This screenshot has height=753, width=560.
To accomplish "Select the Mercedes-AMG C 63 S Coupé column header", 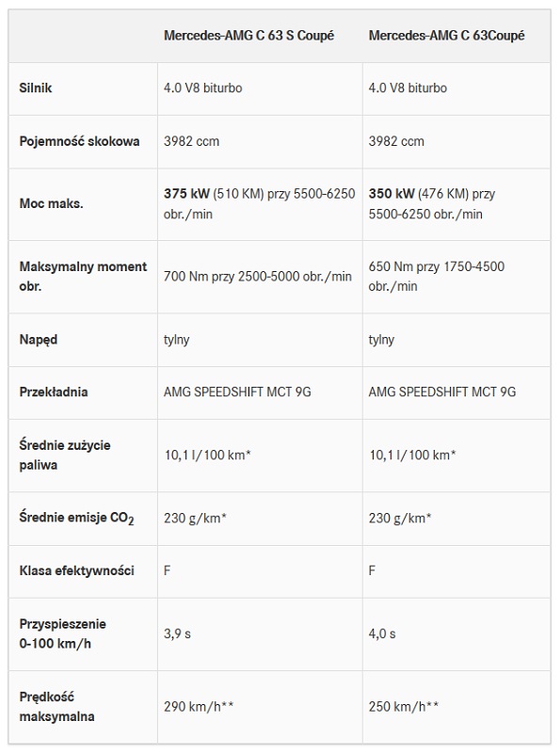I will [248, 36].
